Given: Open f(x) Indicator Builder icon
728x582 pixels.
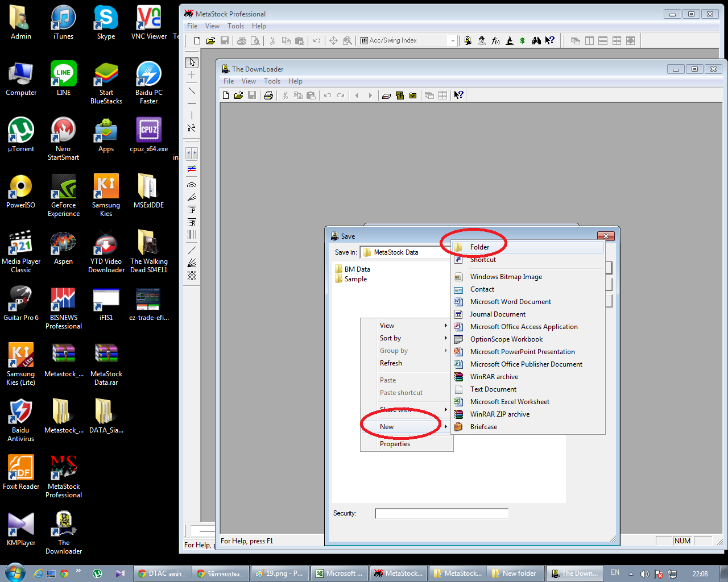Looking at the screenshot, I should pyautogui.click(x=495, y=40).
